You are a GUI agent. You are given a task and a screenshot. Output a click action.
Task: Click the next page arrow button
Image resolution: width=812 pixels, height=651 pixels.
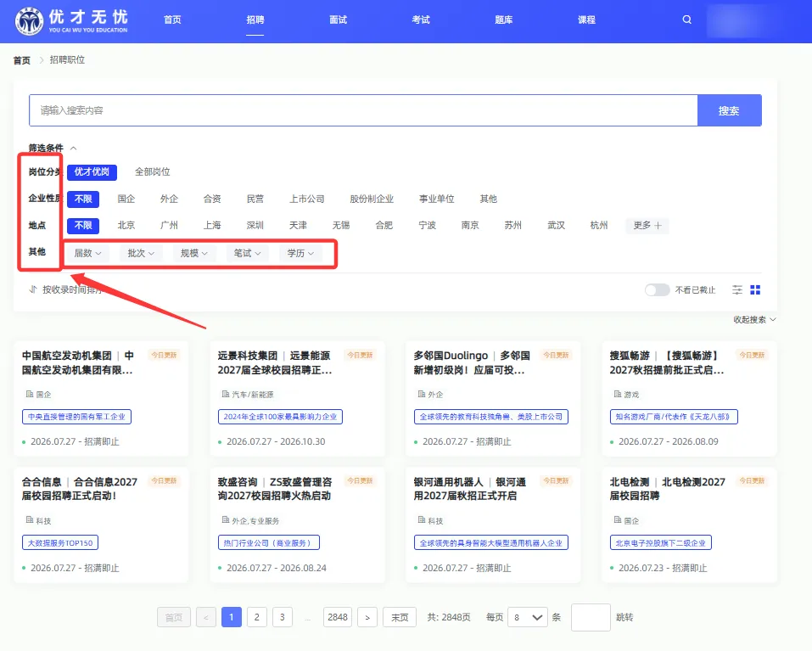367,617
